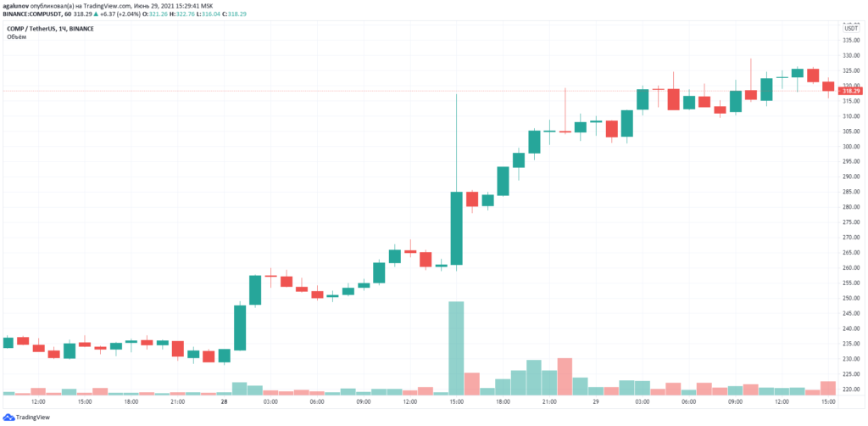Select the 28 date marker on time axis

(x=224, y=401)
